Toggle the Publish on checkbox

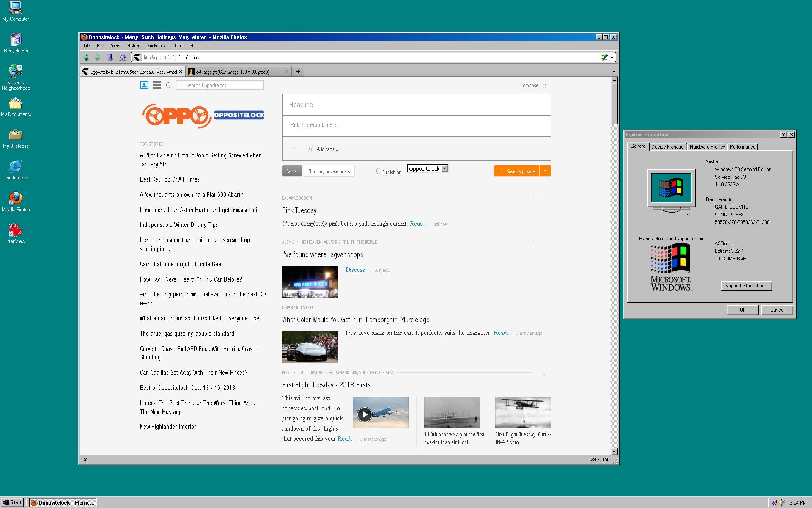tap(379, 171)
